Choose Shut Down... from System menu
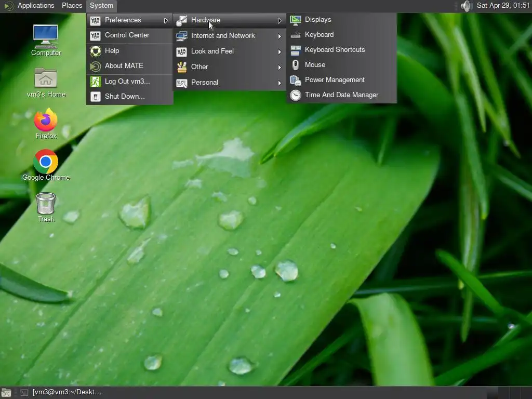532x399 pixels. point(129,96)
